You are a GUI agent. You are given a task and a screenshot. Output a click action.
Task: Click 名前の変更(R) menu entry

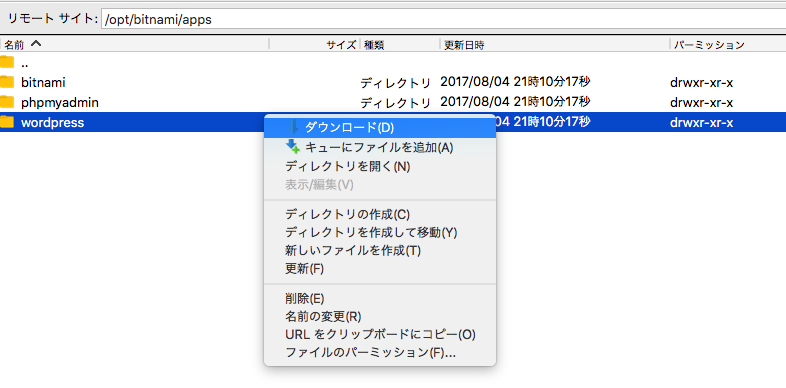pyautogui.click(x=379, y=317)
